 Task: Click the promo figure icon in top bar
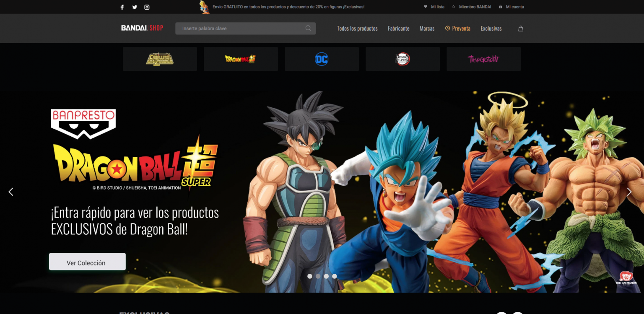[x=204, y=7]
